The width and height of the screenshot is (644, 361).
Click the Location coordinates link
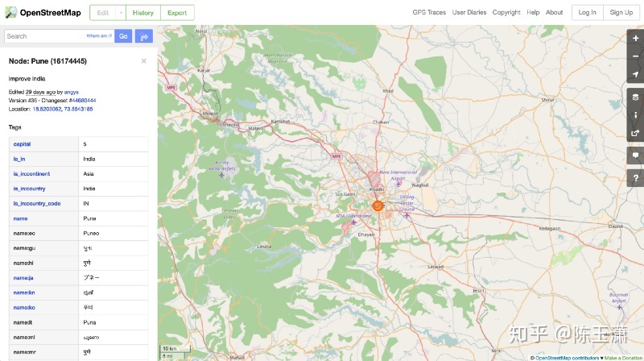click(63, 109)
